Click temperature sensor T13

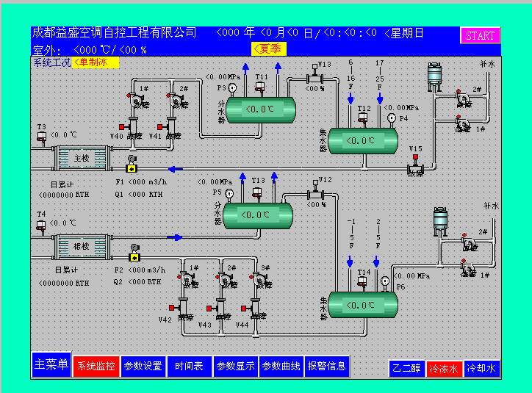[257, 193]
